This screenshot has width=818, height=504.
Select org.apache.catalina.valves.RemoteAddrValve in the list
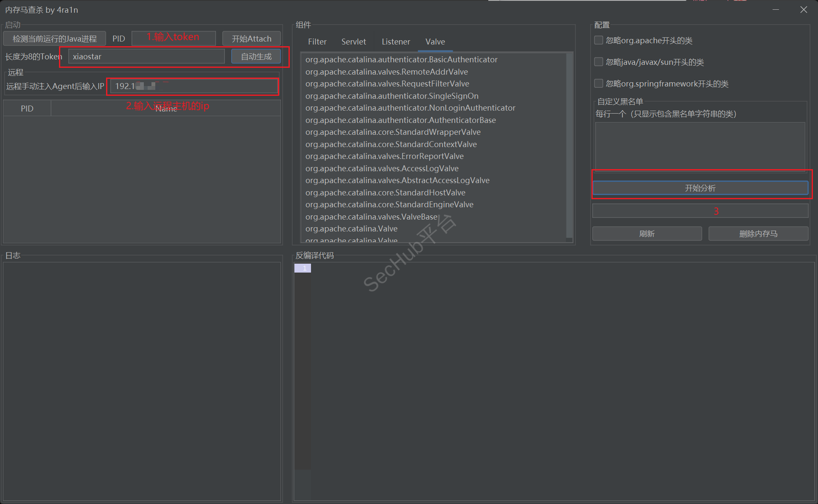point(386,72)
